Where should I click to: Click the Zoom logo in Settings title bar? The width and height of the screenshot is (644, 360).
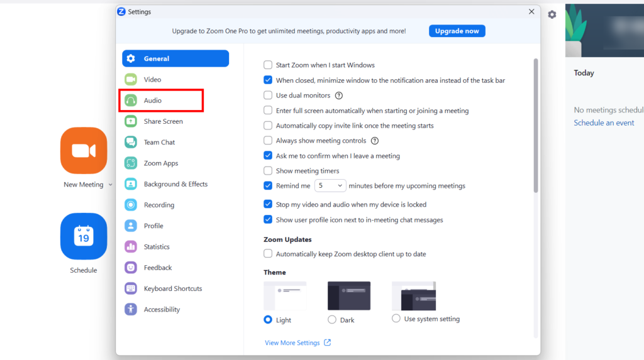click(x=121, y=11)
